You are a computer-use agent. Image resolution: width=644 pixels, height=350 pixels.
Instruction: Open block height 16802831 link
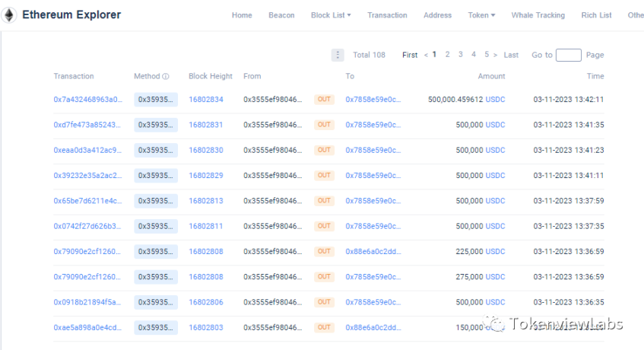click(x=206, y=125)
